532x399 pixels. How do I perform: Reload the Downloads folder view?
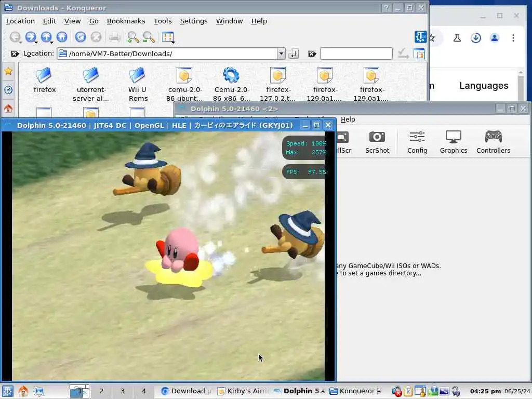click(81, 37)
